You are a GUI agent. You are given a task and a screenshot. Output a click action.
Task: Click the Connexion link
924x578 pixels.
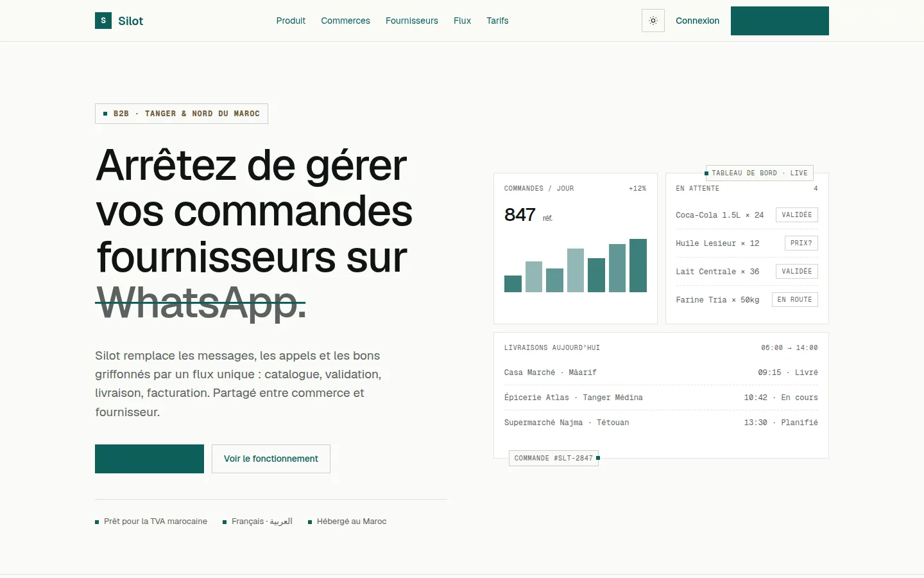coord(697,21)
